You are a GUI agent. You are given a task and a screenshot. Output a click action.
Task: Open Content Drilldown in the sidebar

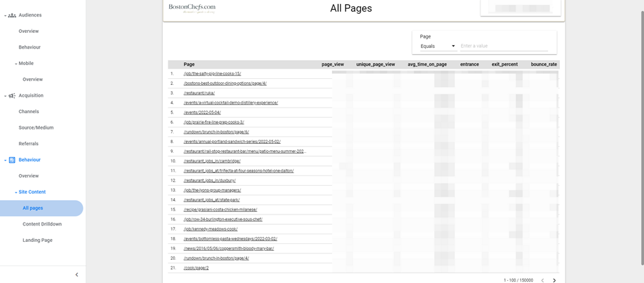point(42,224)
